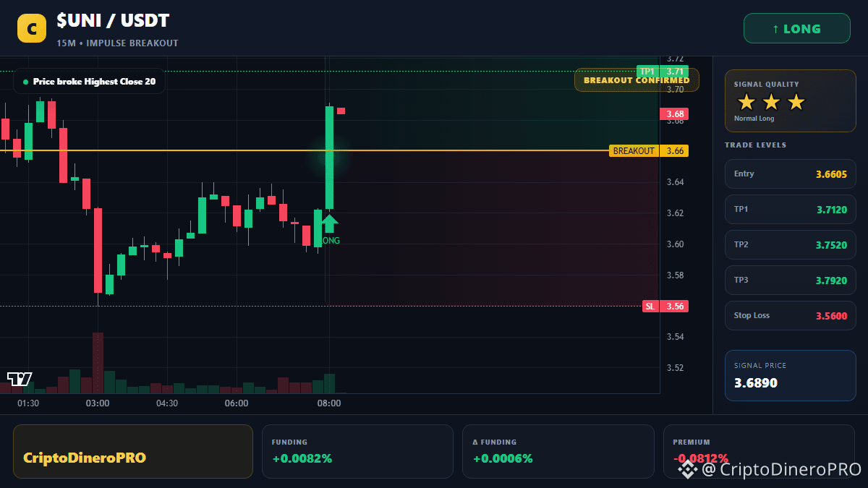The height and width of the screenshot is (488, 868).
Task: Click the Δ Funding +0.0006% card
Action: (558, 451)
